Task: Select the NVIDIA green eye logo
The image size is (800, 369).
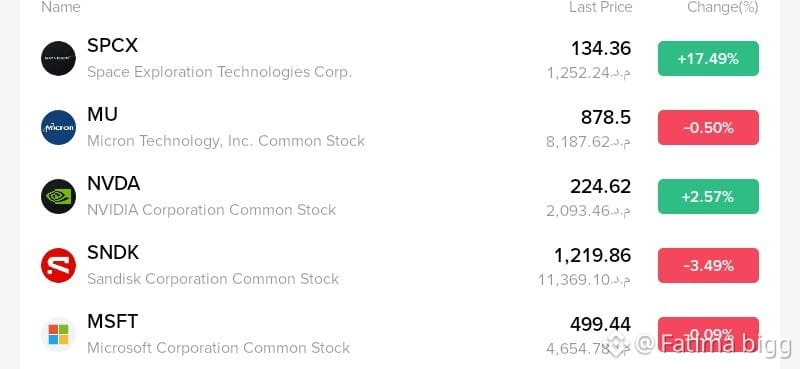Action: pyautogui.click(x=58, y=196)
